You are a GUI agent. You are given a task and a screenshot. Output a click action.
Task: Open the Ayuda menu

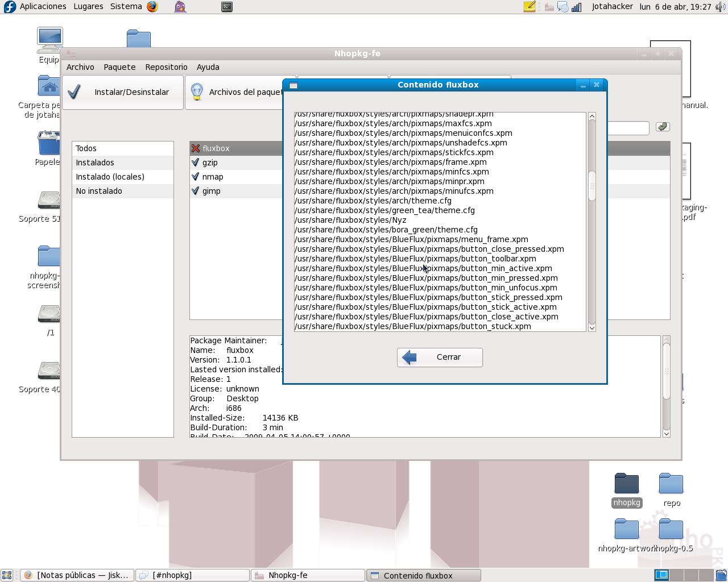[x=208, y=67]
